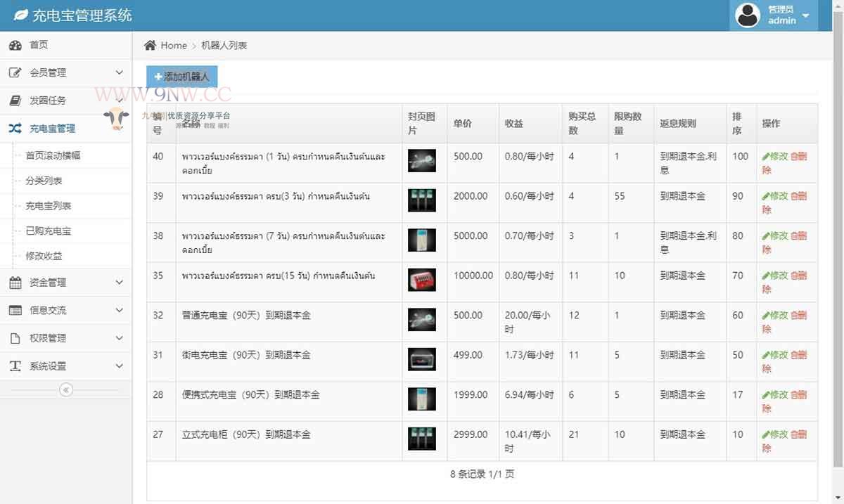844x504 pixels.
Task: Click 修改 for record number 40
Action: [x=774, y=157]
